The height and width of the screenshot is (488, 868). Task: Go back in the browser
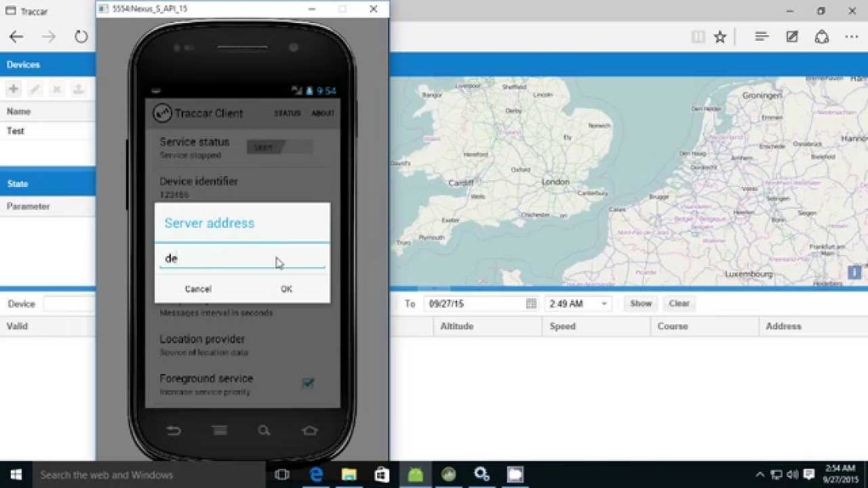pyautogui.click(x=16, y=37)
